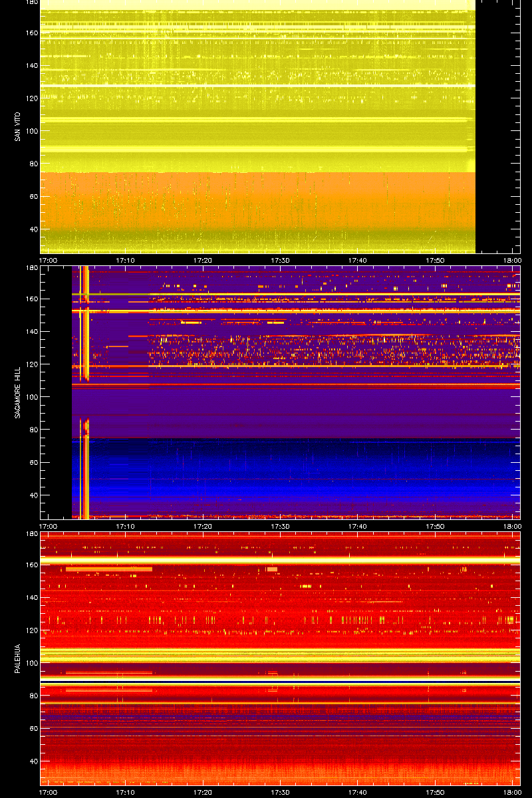Click the 17:00 time label under San Vito panel
The image size is (532, 798).
click(x=48, y=261)
